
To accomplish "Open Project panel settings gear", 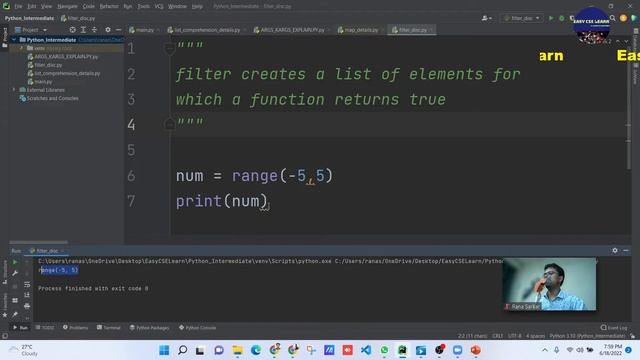I will pos(108,30).
